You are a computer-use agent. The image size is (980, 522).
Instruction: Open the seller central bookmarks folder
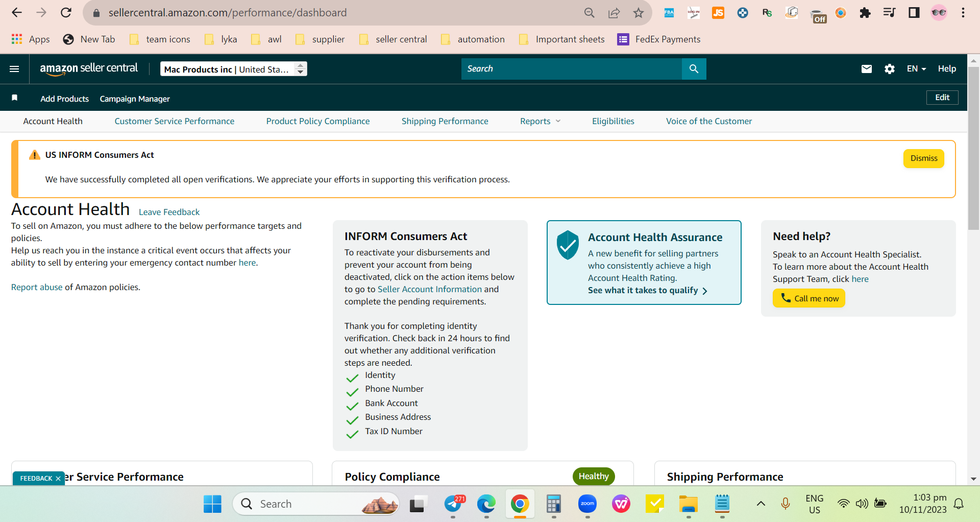[x=394, y=39]
